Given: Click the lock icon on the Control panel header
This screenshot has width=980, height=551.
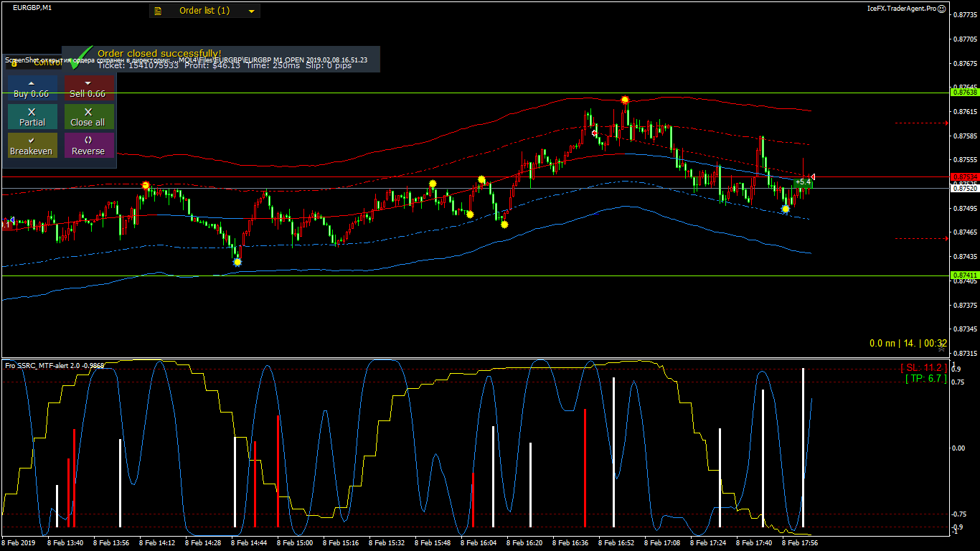Looking at the screenshot, I should point(14,62).
